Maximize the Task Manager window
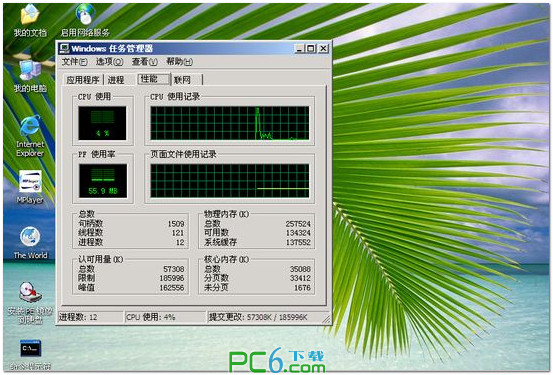Screen dimensions: 553x375 point(311,48)
